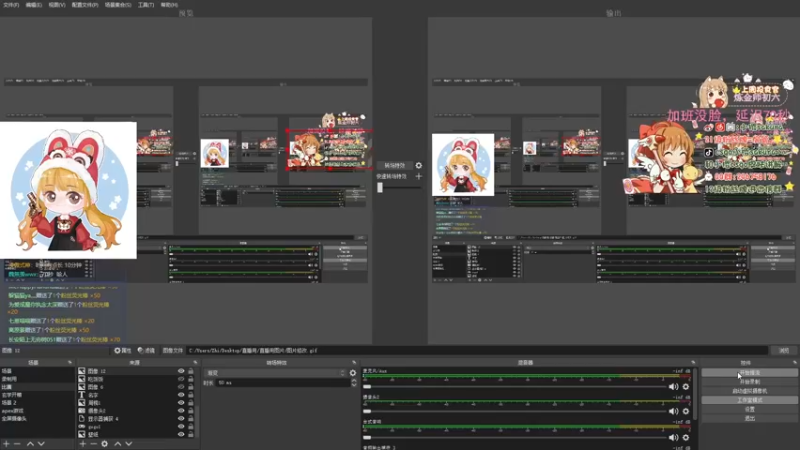Open the 渐变 transition type dropdown
800x450 pixels.
click(275, 373)
